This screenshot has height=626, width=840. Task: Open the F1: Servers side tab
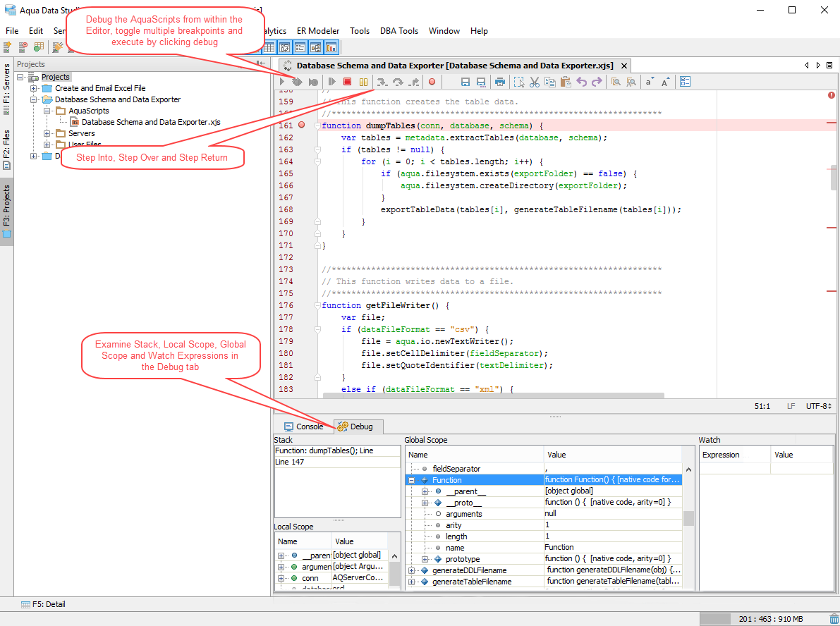pos(6,89)
